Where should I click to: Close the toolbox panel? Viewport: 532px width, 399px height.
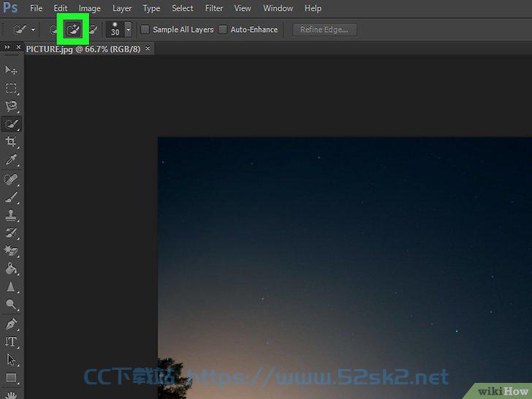tap(19, 47)
